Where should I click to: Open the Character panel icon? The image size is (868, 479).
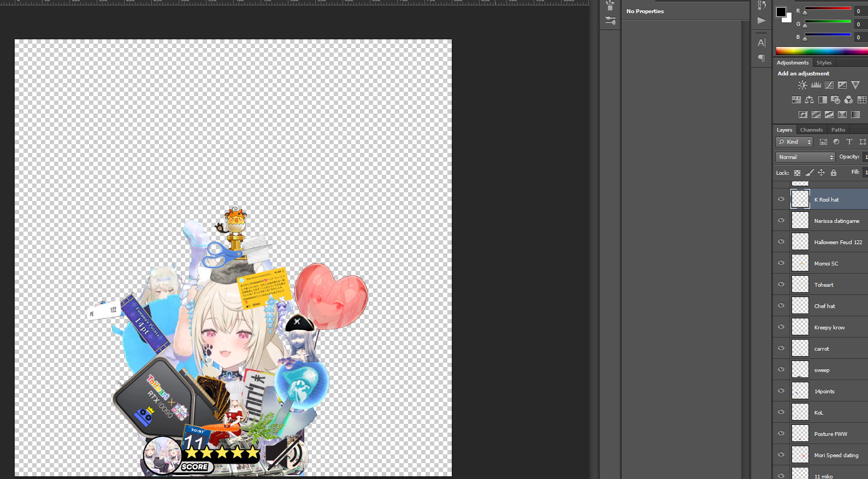[761, 43]
